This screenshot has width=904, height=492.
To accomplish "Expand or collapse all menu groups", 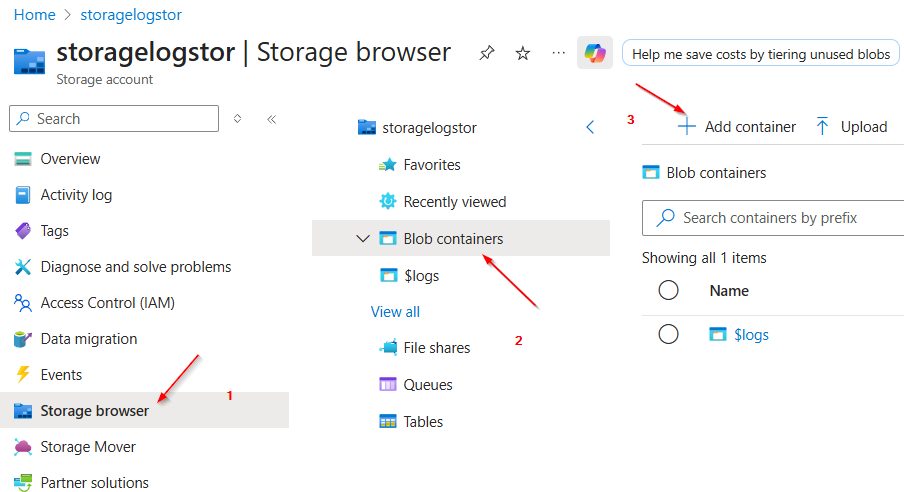I will 238,119.
